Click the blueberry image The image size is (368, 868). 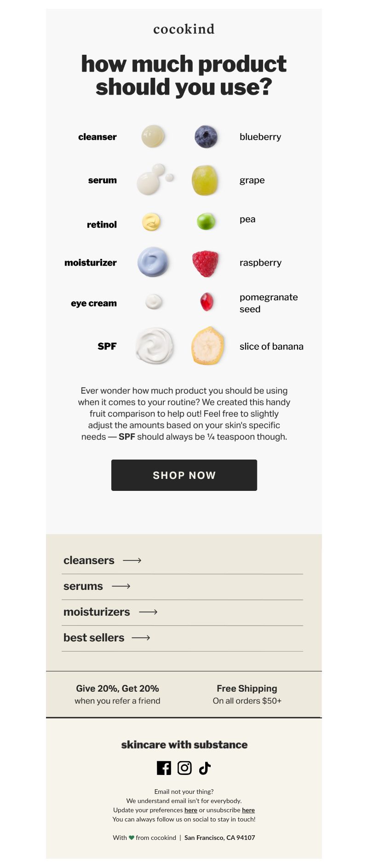[206, 137]
